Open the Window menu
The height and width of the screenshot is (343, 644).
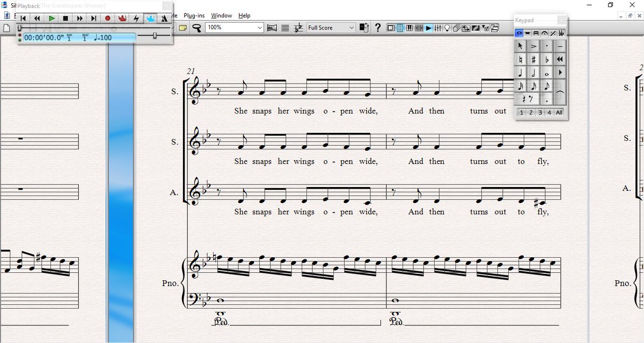pyautogui.click(x=222, y=16)
